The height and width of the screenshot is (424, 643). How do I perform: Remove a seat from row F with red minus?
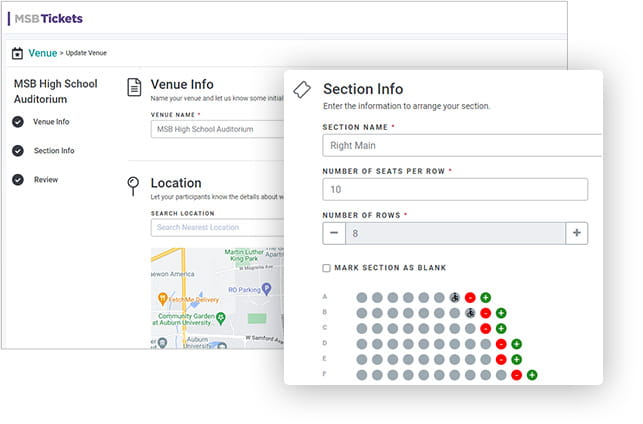pyautogui.click(x=517, y=375)
